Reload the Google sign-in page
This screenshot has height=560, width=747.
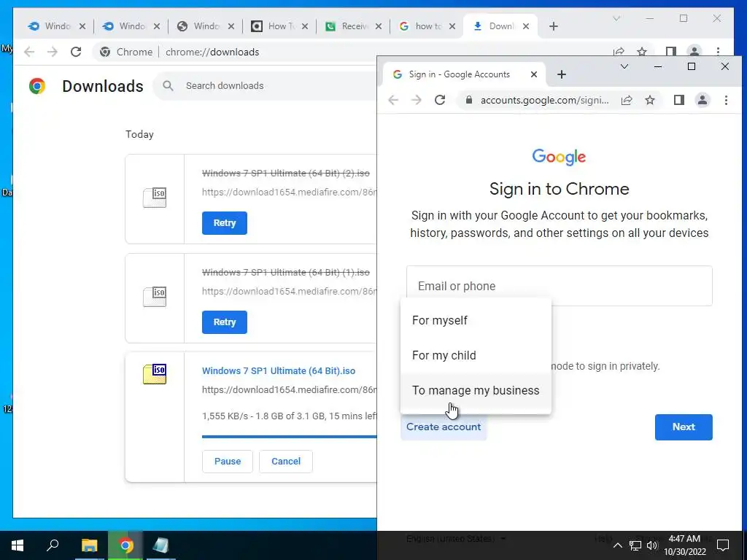[440, 100]
